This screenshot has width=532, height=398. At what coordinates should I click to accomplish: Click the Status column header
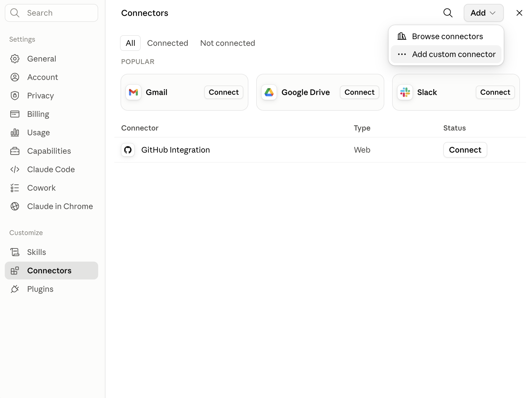point(454,128)
